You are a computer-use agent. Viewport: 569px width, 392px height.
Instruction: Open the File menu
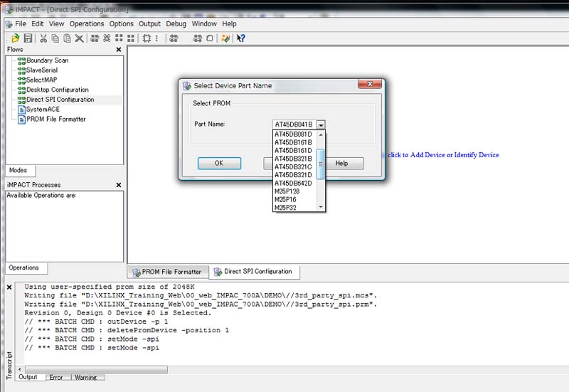21,23
